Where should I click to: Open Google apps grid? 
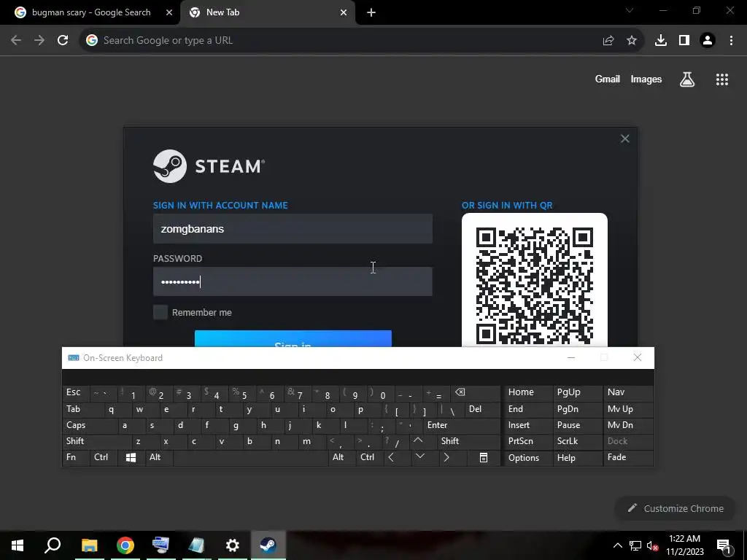722,79
